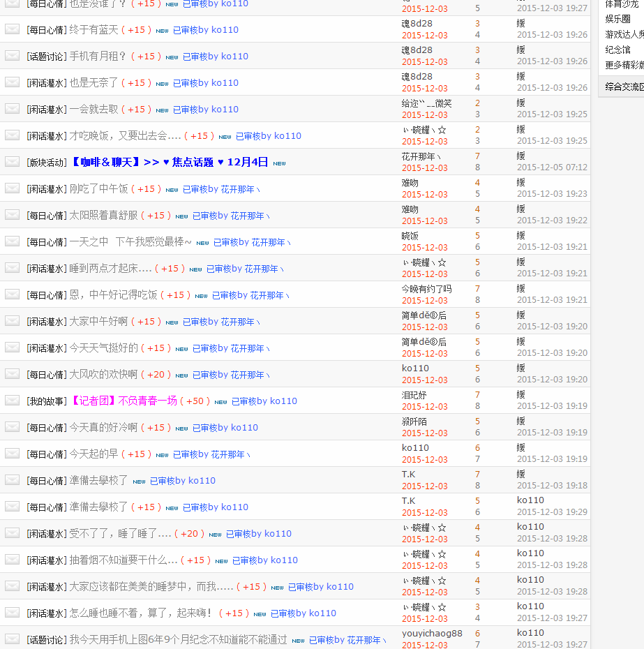Screen dimensions: 644x649
Task: Click 已审核by ko110 after 一会就去取
Action: click(206, 110)
